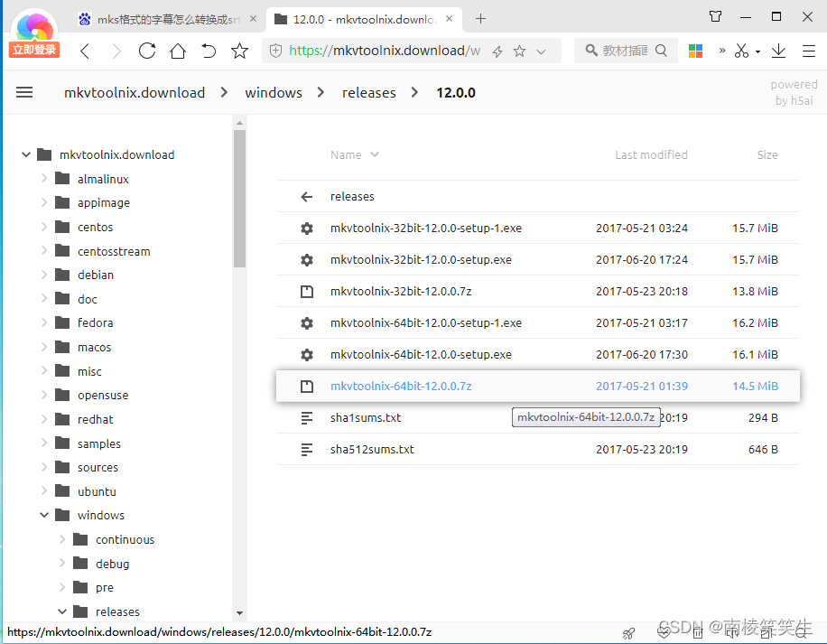Viewport: 827px width, 644px height.
Task: Show more toolbar extensions chevron
Action: (722, 51)
